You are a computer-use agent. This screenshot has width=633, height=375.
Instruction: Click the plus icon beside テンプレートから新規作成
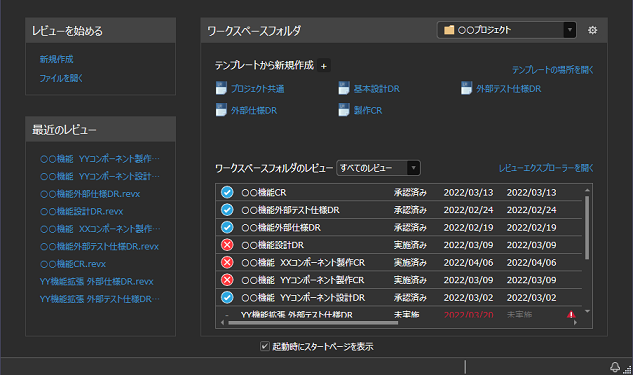click(x=324, y=66)
